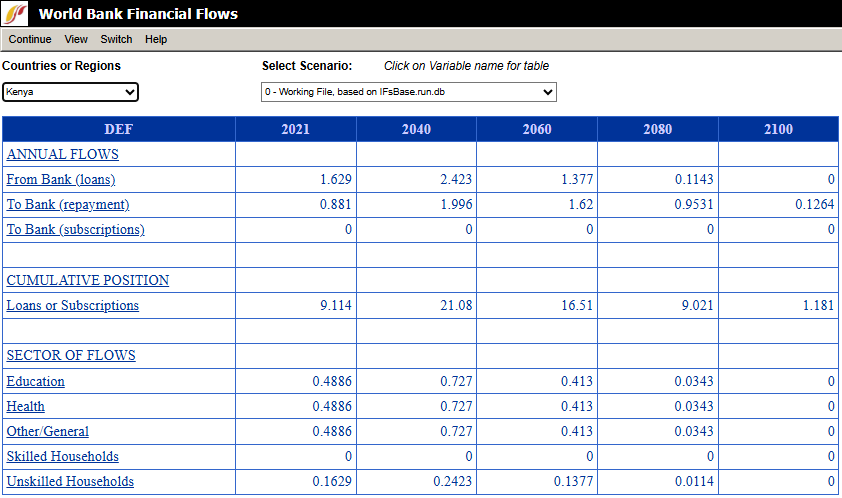Viewport: 842px width, 498px height.
Task: Open the Health variable table
Action: click(25, 407)
